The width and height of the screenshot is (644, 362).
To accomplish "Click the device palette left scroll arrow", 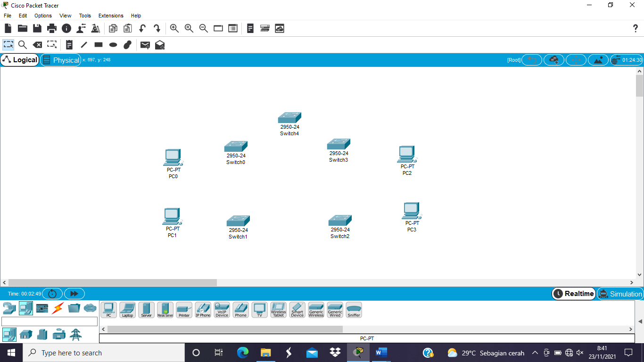I will pyautogui.click(x=103, y=329).
